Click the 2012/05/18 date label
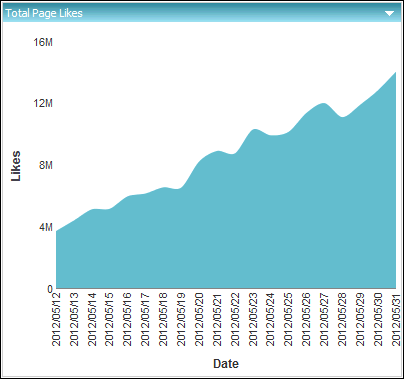The width and height of the screenshot is (404, 379). pyautogui.click(x=163, y=319)
